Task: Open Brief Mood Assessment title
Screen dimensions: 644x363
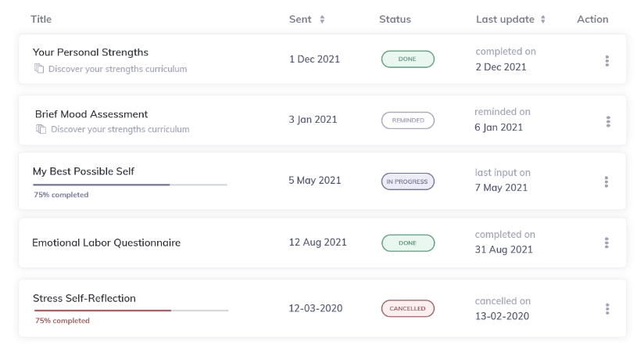Action: [x=91, y=114]
